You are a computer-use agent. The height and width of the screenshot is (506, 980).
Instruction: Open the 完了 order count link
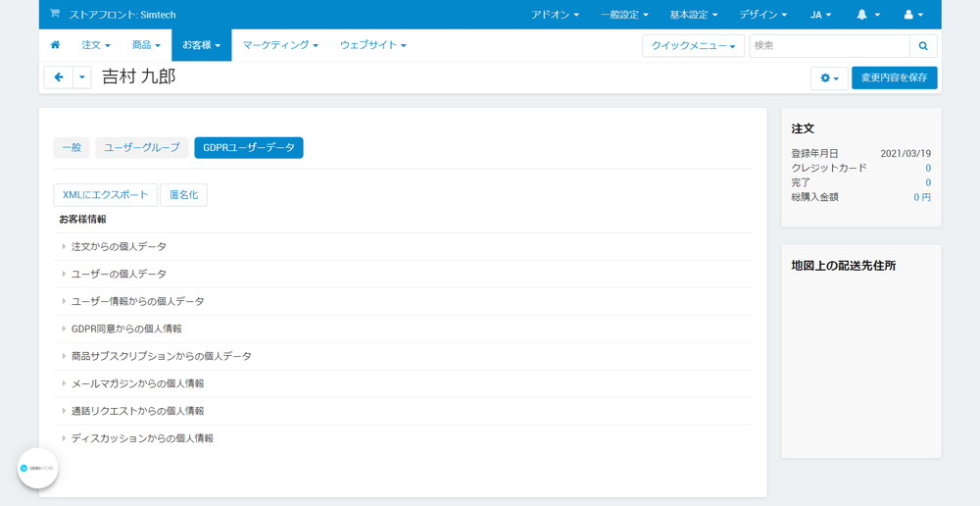(928, 182)
